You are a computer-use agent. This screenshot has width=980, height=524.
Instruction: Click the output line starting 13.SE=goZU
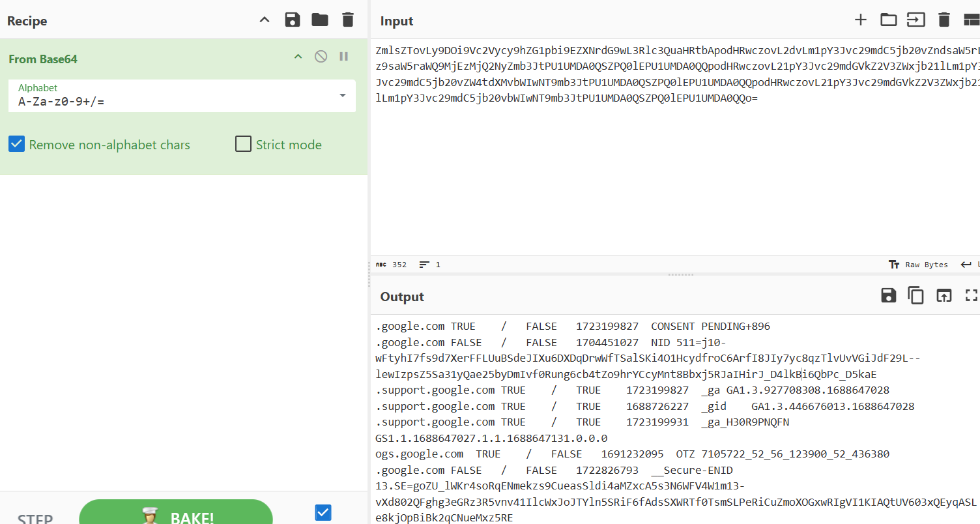560,486
